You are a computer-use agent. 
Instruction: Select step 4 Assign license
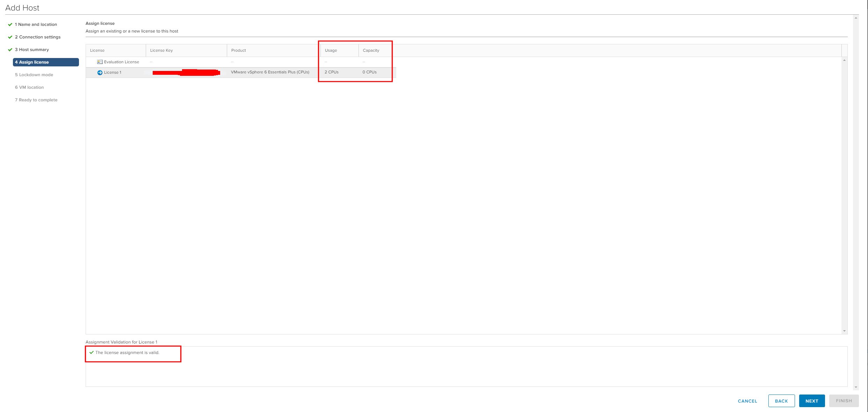click(x=46, y=62)
